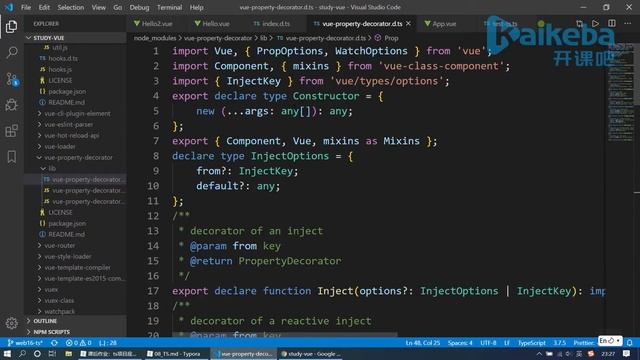Expand the vue-hot-reload-api folder

pyautogui.click(x=71, y=136)
